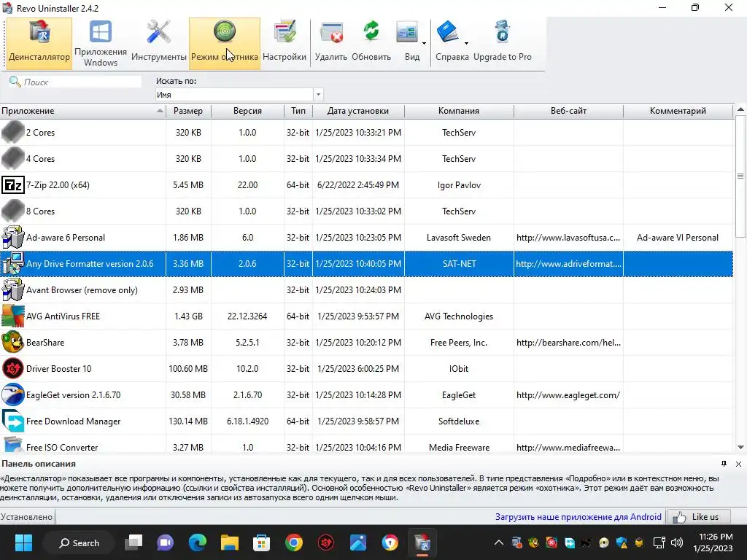
Task: Click http://bearshare.com/hel... website cell
Action: pyautogui.click(x=568, y=343)
